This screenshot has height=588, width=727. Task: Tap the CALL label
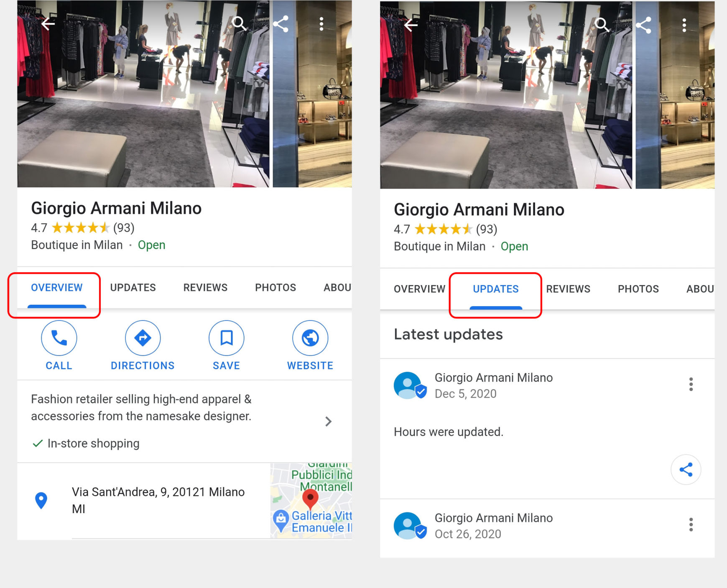click(x=59, y=366)
